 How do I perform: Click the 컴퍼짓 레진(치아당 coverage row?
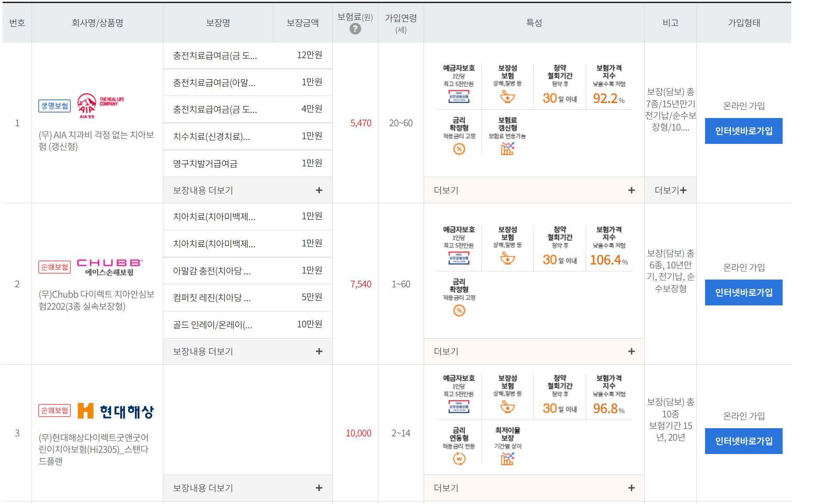pyautogui.click(x=247, y=298)
